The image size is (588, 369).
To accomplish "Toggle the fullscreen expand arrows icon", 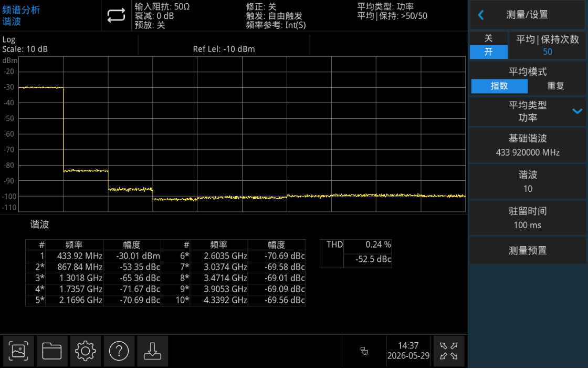I will [x=448, y=351].
